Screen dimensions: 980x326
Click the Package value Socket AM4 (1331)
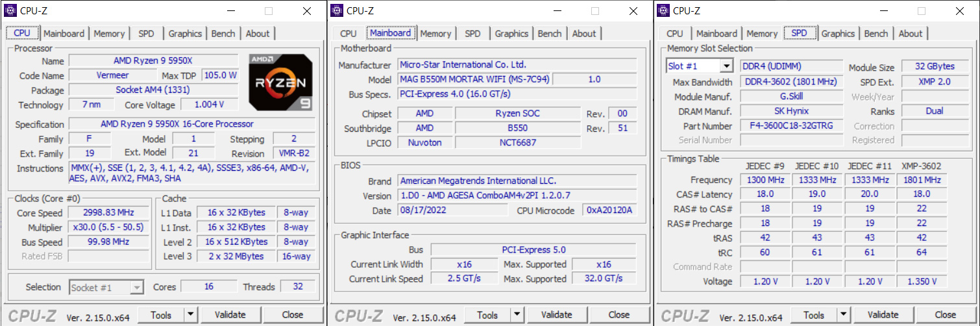(x=153, y=90)
